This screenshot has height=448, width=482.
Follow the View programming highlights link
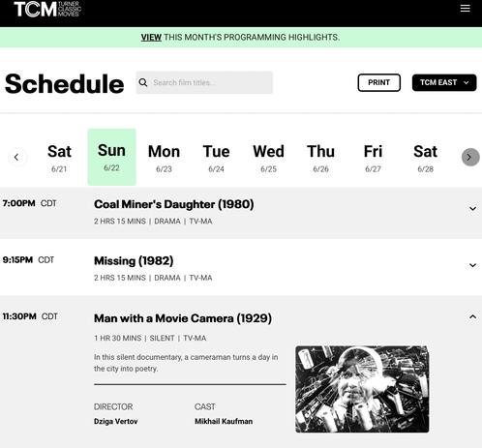(151, 38)
